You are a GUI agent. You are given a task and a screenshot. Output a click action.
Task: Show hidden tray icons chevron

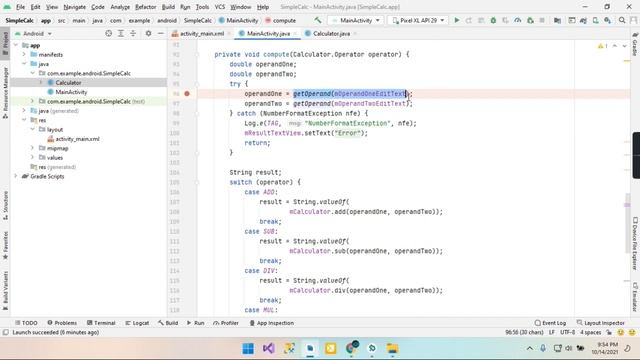(529, 348)
